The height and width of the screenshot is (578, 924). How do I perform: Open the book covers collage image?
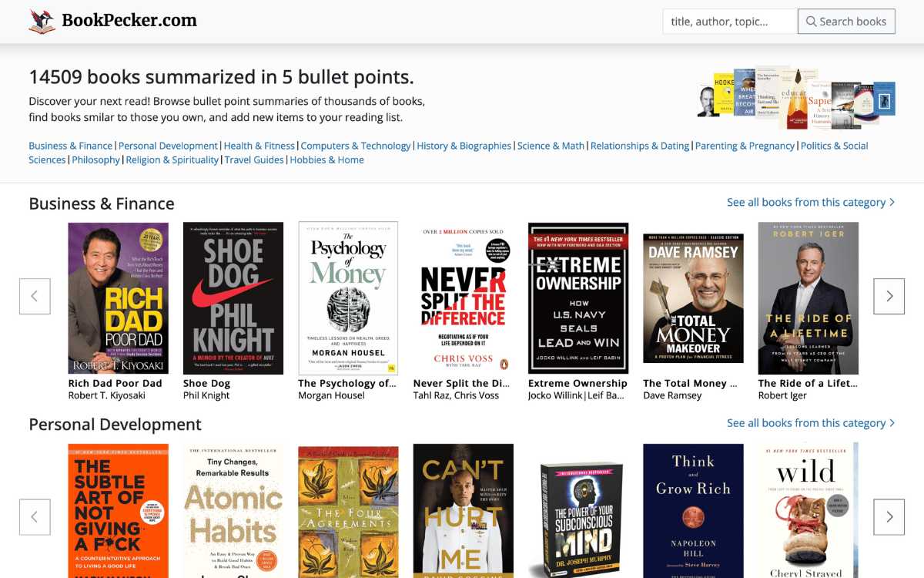tap(796, 96)
